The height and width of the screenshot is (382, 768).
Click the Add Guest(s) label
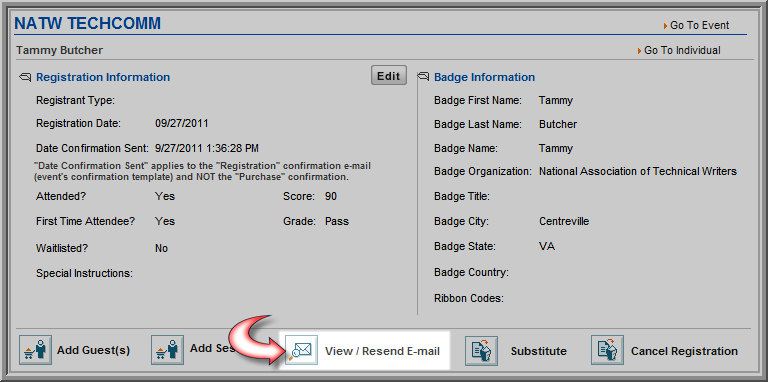click(x=94, y=351)
